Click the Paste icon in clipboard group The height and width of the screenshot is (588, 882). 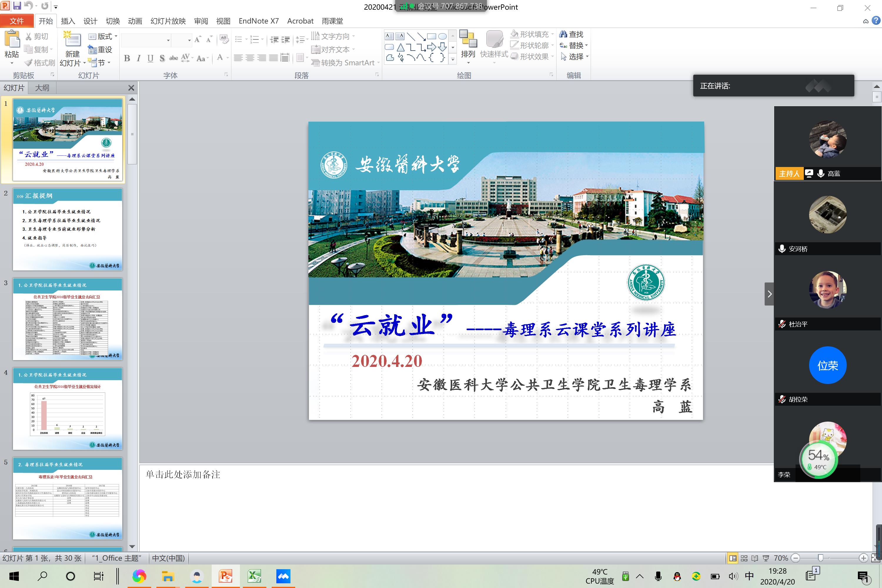12,40
